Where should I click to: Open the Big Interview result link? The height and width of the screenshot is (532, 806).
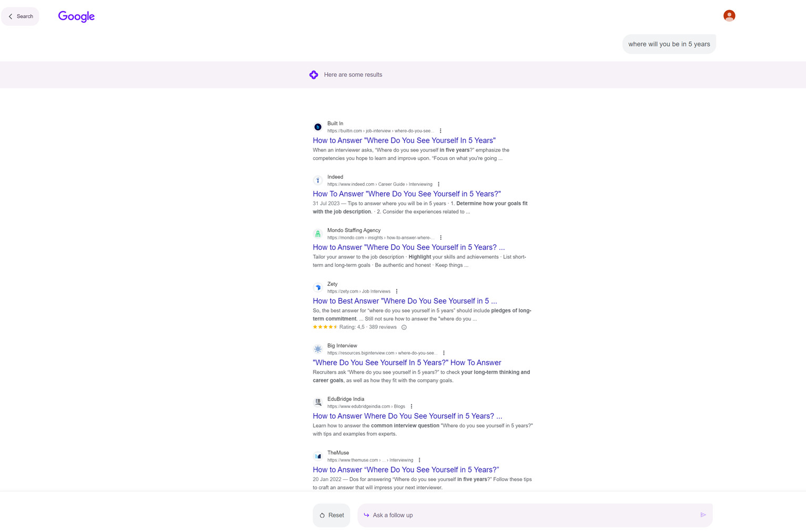click(x=407, y=362)
